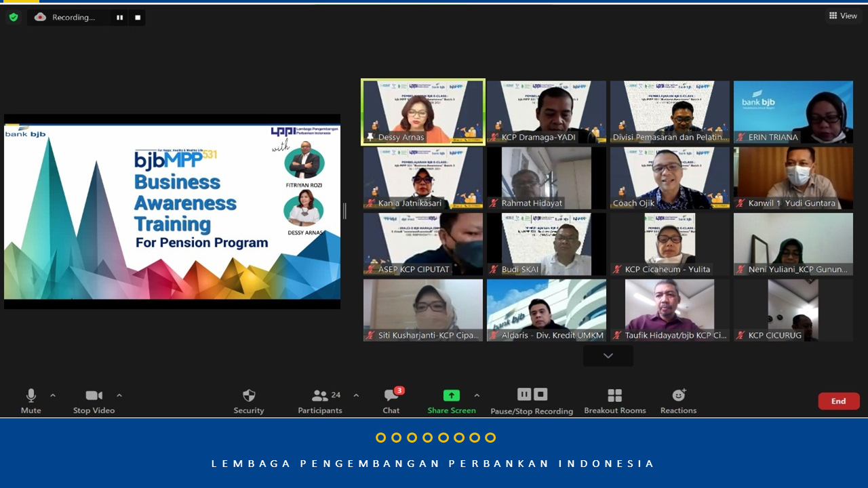
Task: Mute the microphone
Action: pos(31,401)
